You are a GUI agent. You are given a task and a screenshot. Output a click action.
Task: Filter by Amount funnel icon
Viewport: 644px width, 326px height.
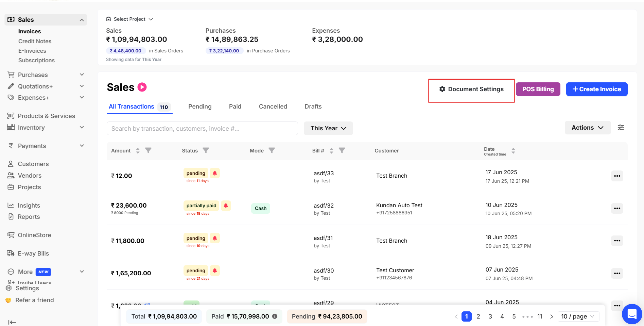tap(148, 150)
